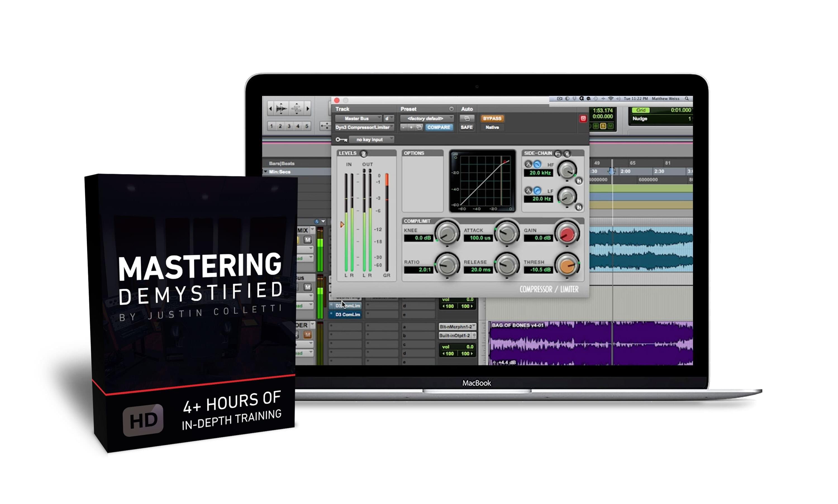Click the plugin settings librarian icon beside COMPARE

(420, 127)
